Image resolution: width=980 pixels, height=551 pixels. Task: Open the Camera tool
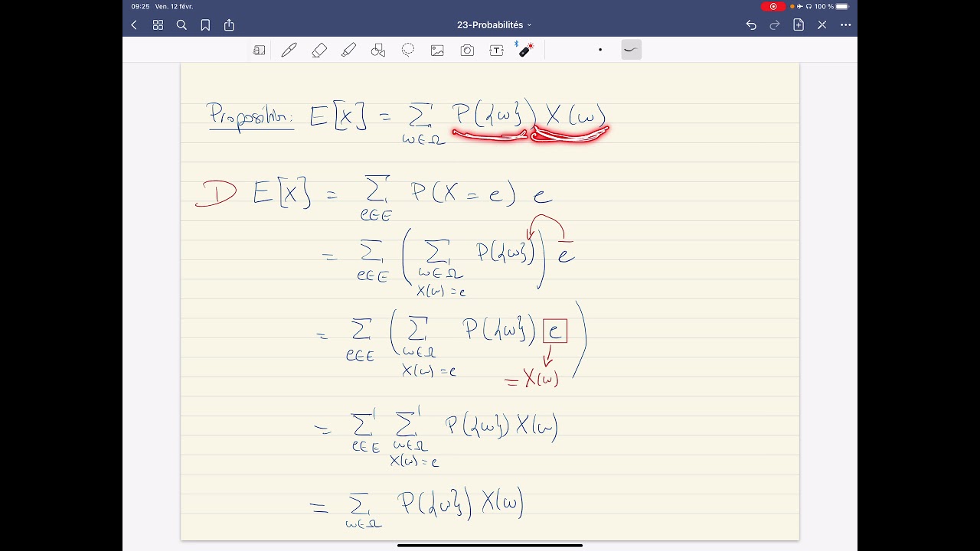(x=467, y=50)
